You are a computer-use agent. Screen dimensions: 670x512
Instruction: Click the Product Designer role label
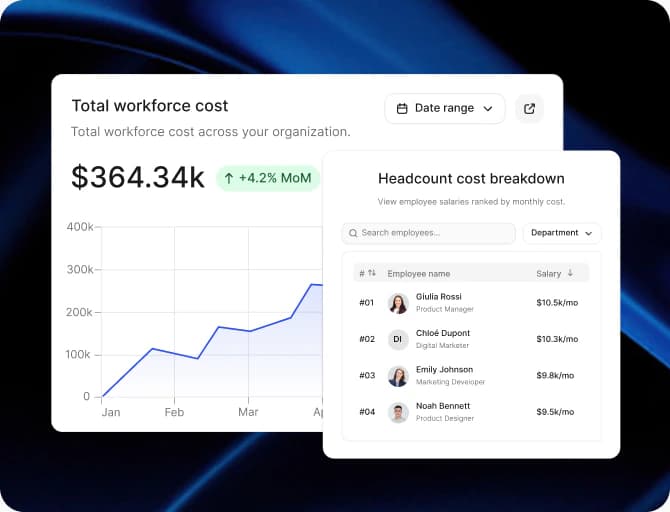(445, 418)
